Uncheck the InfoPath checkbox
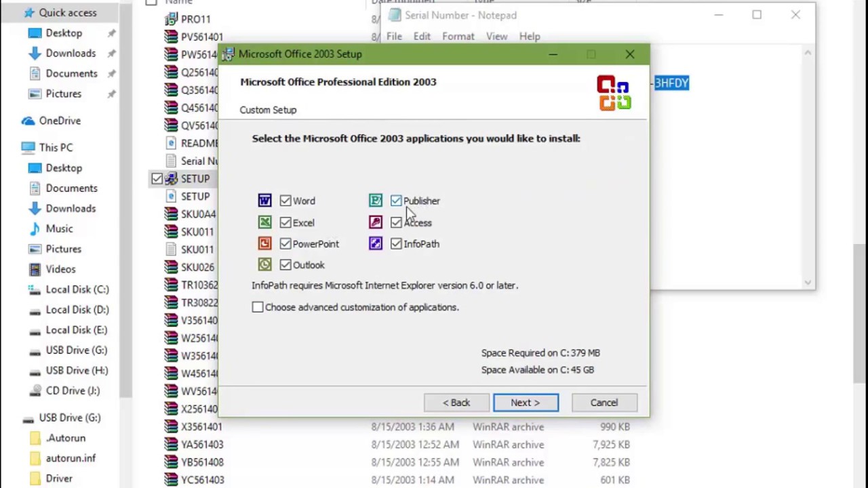The height and width of the screenshot is (488, 868). (x=396, y=243)
